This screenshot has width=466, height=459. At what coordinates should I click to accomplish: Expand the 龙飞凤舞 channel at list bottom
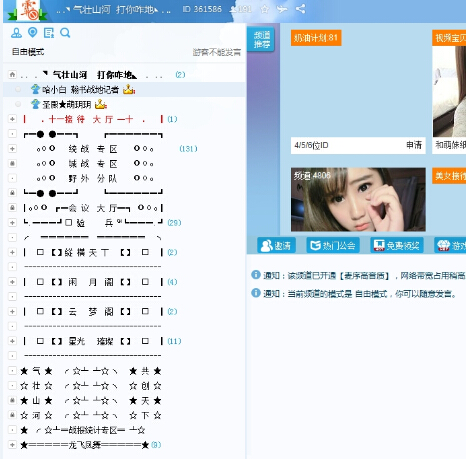(x=12, y=445)
